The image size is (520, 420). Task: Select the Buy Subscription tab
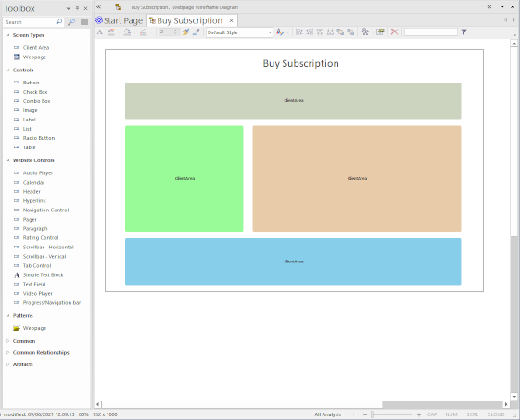(189, 20)
